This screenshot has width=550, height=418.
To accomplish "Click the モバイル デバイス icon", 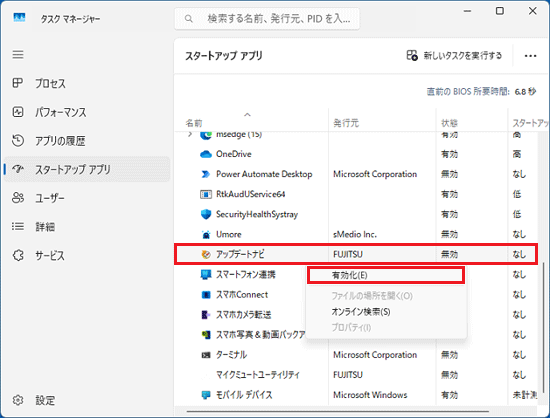I will [x=206, y=395].
